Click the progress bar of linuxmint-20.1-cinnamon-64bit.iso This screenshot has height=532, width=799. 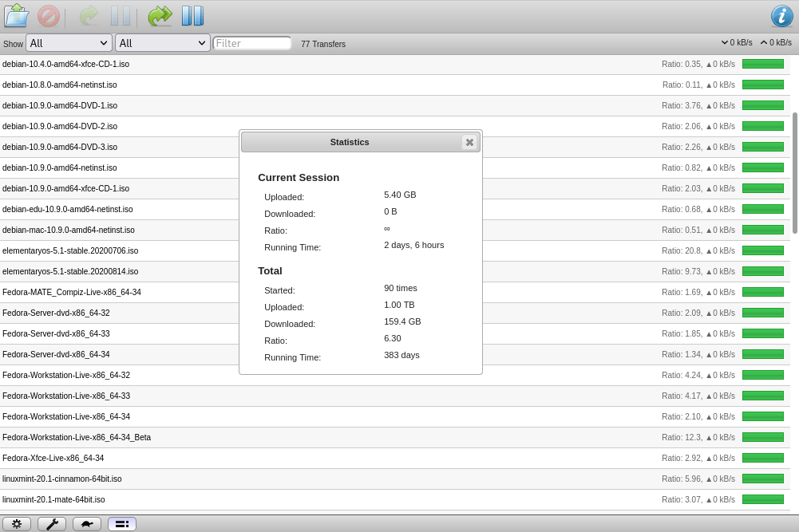[x=762, y=479]
